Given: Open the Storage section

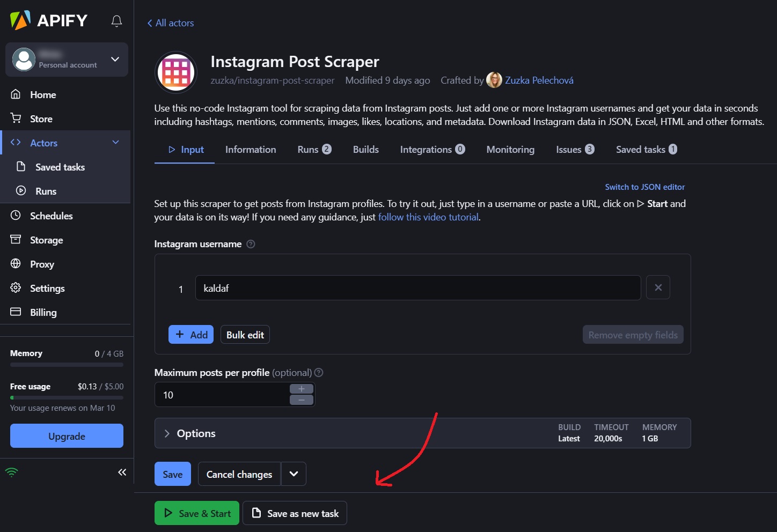Looking at the screenshot, I should pos(46,240).
